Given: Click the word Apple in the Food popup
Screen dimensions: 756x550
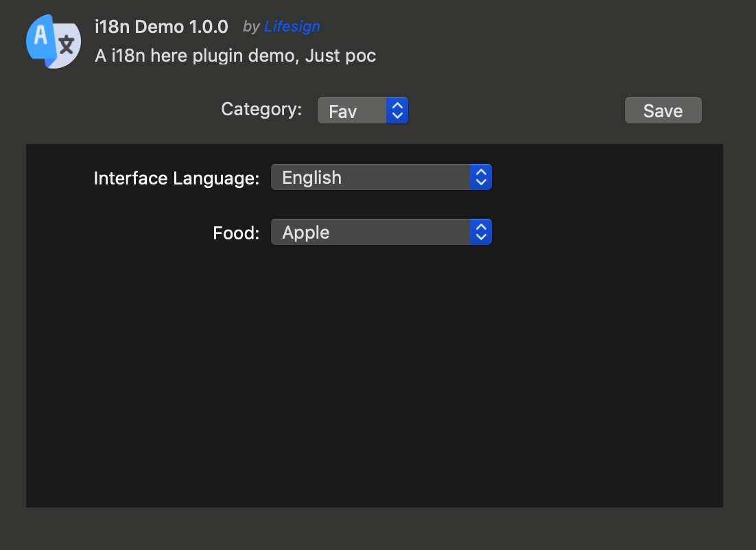Looking at the screenshot, I should tap(306, 232).
